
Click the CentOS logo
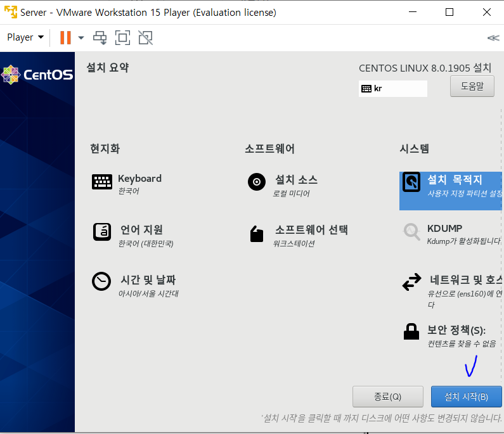37,75
